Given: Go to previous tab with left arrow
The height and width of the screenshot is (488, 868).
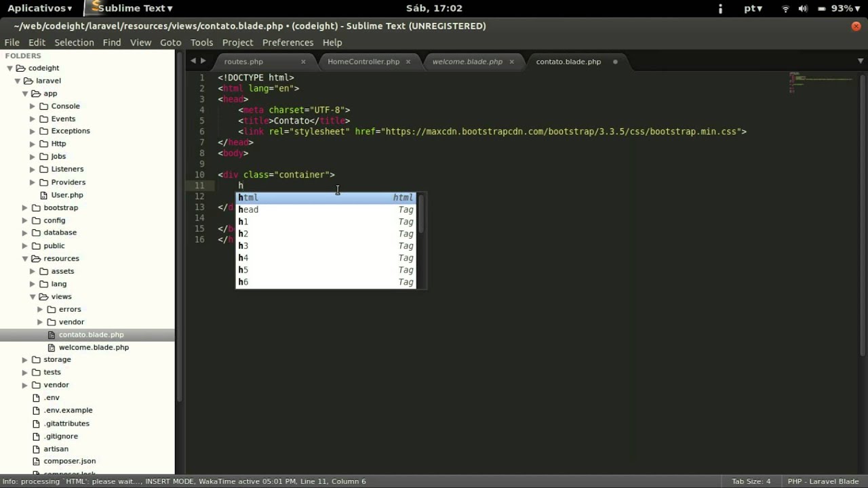Looking at the screenshot, I should 193,61.
